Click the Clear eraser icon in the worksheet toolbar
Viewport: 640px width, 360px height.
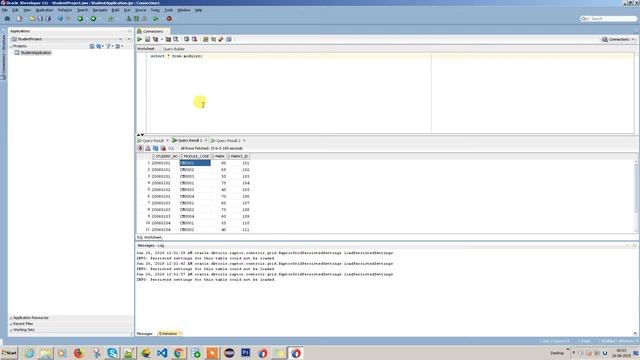[221, 39]
